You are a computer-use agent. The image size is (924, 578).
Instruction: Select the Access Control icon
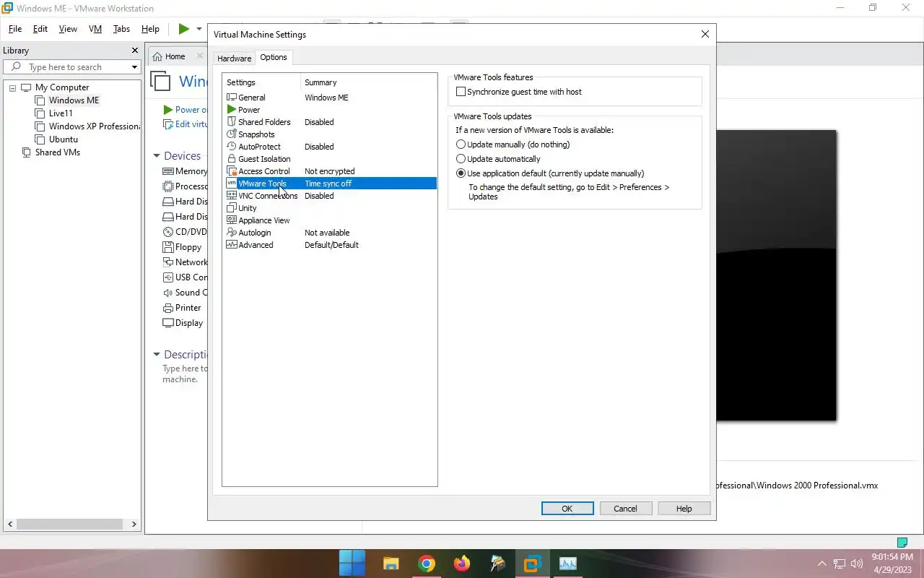tap(231, 171)
